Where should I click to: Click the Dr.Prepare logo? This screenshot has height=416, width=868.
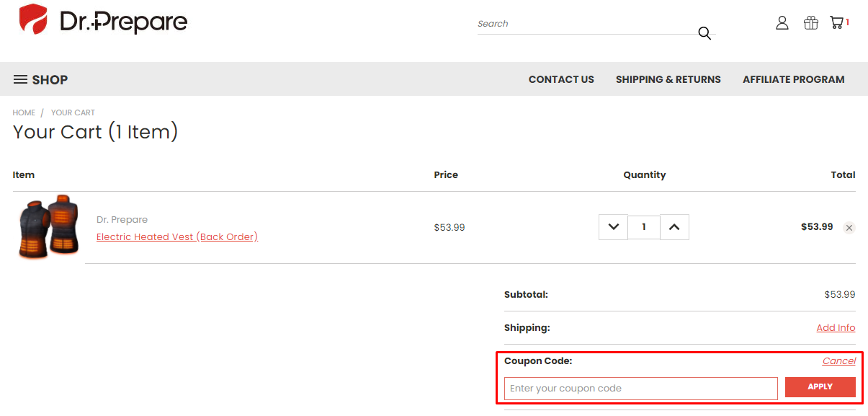point(103,20)
